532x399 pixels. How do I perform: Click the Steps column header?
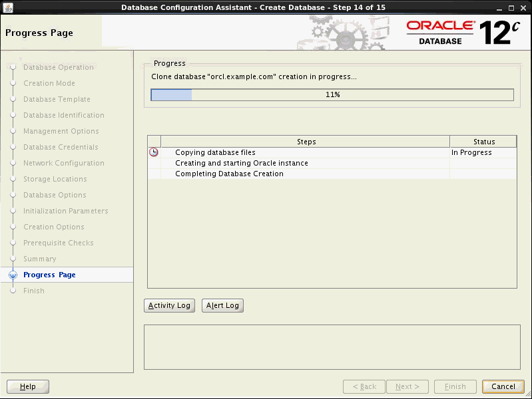coord(306,142)
